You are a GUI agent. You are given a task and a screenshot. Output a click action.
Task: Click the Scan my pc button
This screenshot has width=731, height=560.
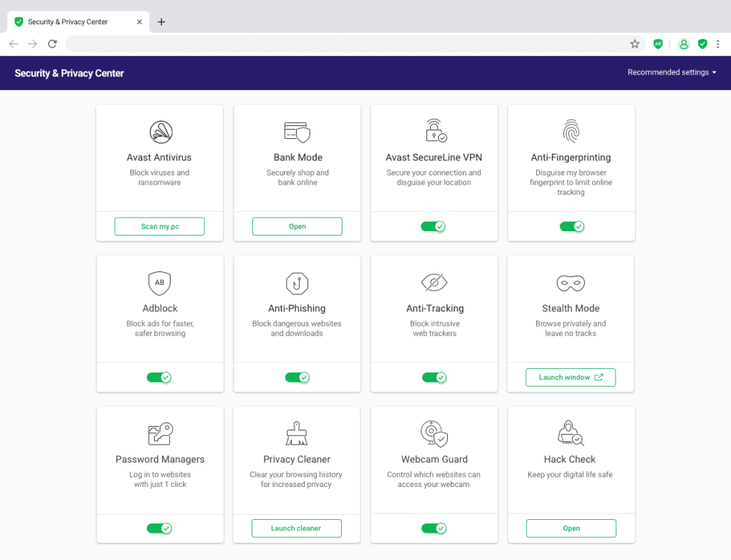point(159,226)
